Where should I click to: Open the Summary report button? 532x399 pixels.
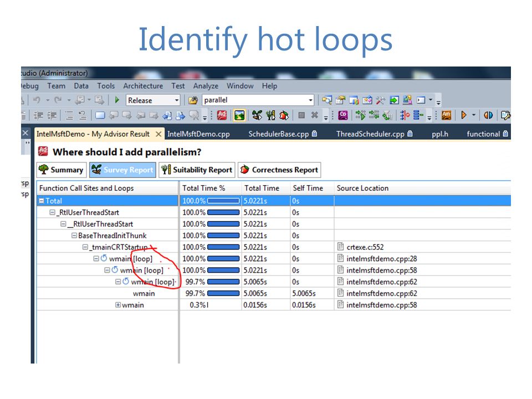pyautogui.click(x=62, y=170)
